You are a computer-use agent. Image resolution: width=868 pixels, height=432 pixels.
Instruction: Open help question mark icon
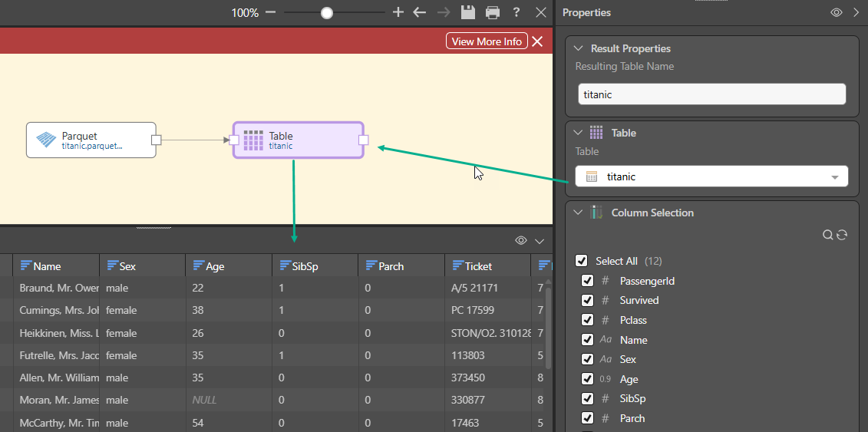(517, 12)
